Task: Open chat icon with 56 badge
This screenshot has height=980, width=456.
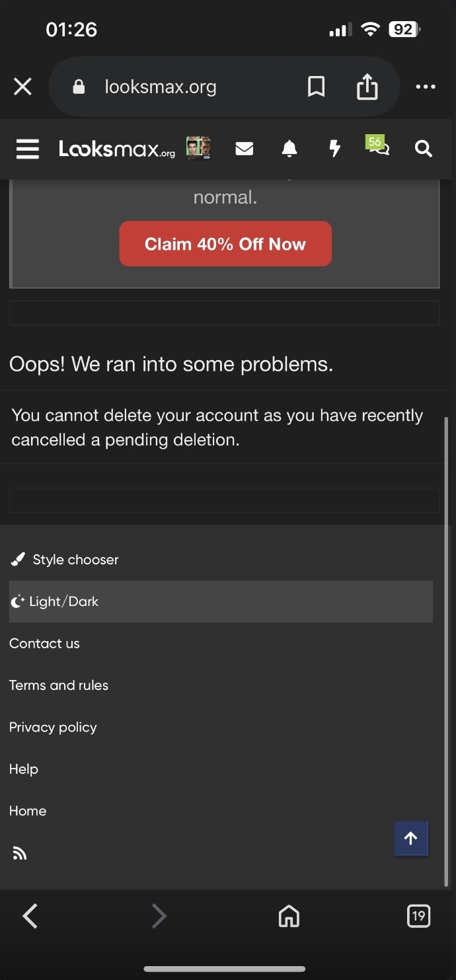Action: coord(378,145)
